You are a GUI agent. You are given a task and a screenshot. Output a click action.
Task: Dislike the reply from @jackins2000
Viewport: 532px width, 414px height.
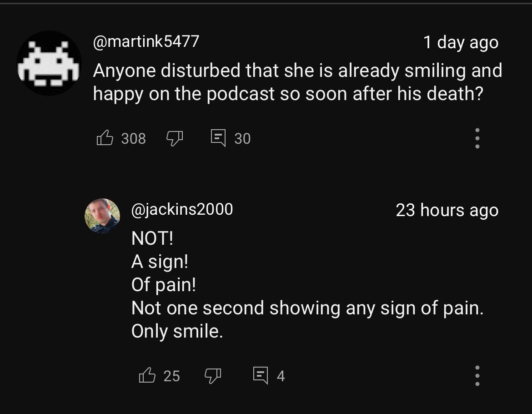tap(212, 375)
